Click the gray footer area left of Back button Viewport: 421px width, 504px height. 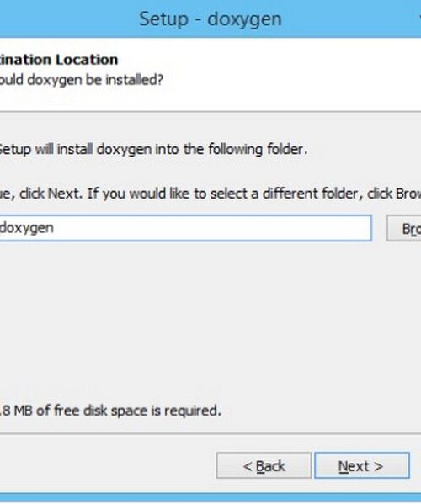(106, 465)
